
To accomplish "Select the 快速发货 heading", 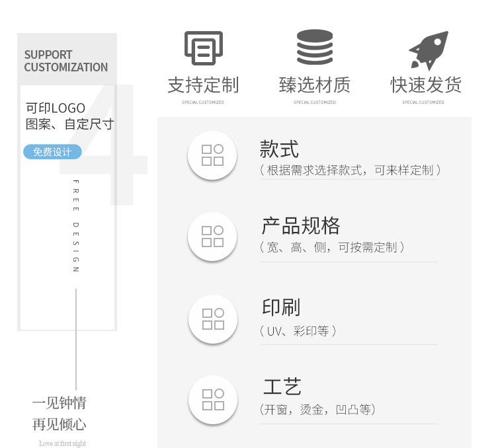I will (426, 85).
